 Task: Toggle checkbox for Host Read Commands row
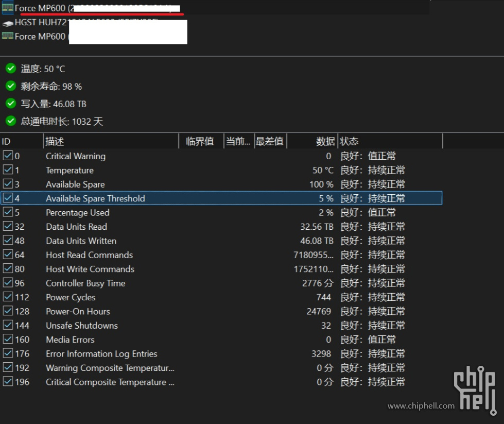[8, 255]
